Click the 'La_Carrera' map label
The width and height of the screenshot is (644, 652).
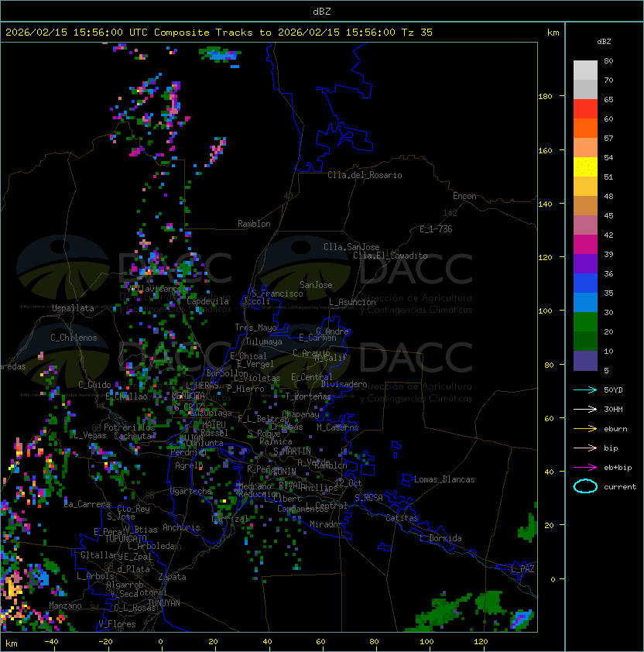tap(87, 504)
